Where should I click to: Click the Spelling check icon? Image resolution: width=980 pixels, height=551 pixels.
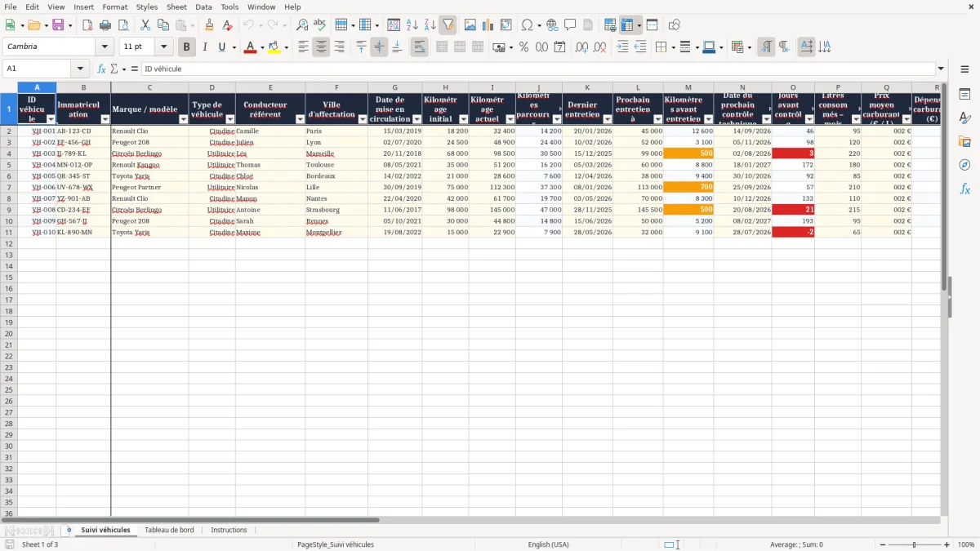tap(319, 25)
